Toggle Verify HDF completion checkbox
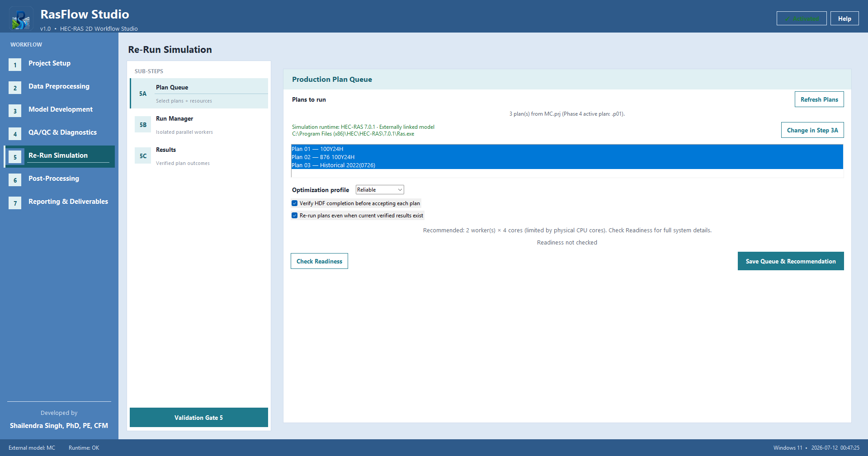The image size is (868, 456). tap(295, 203)
